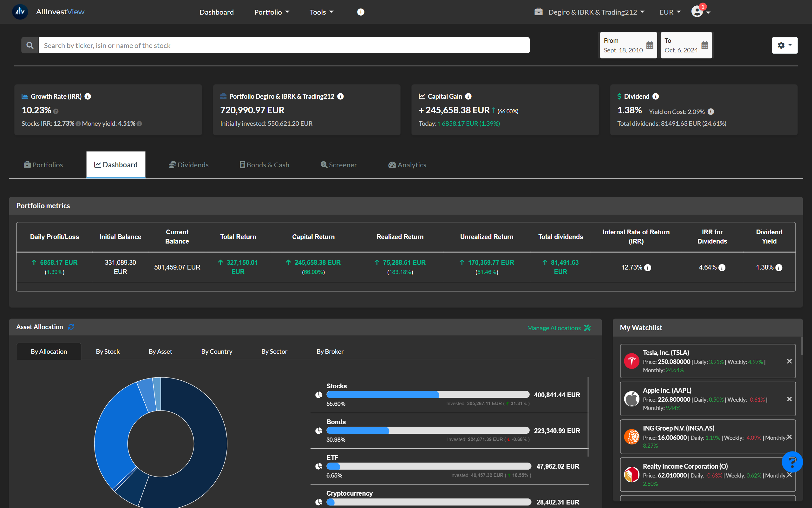Open the user profile avatar icon
This screenshot has width=812, height=508.
tap(697, 12)
